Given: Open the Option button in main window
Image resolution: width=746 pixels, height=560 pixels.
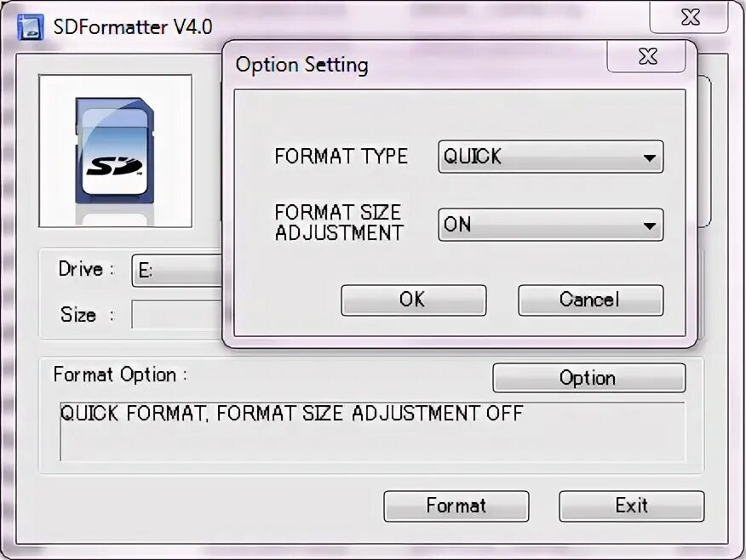Looking at the screenshot, I should [x=589, y=378].
